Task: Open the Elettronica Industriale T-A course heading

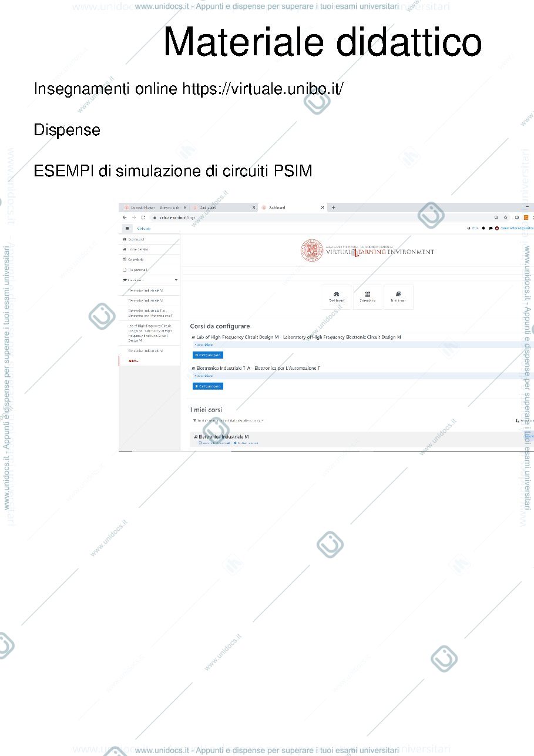Action: pyautogui.click(x=258, y=368)
